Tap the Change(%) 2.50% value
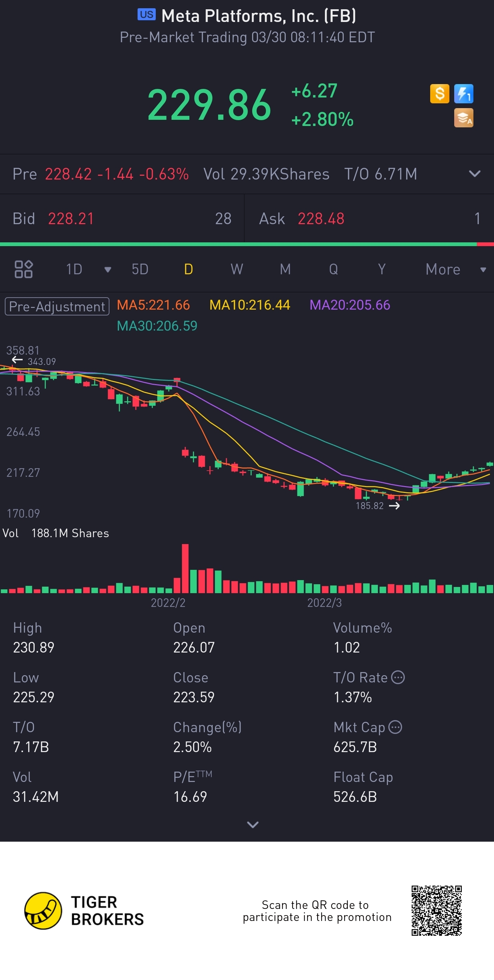 pyautogui.click(x=192, y=747)
